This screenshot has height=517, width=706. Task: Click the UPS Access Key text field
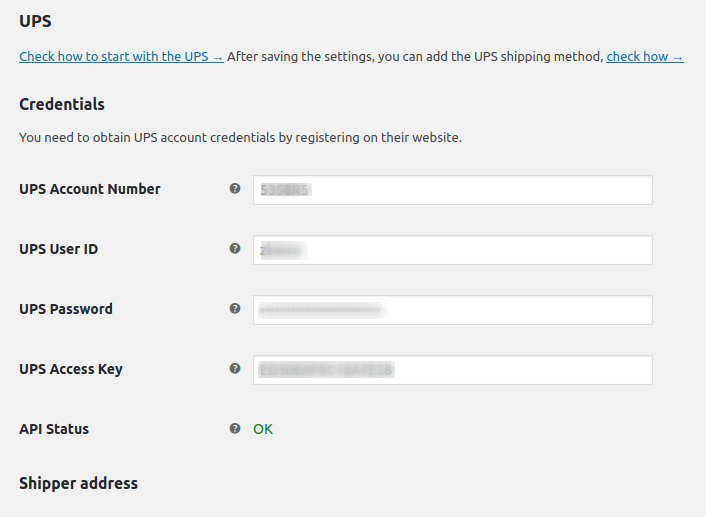click(x=453, y=370)
